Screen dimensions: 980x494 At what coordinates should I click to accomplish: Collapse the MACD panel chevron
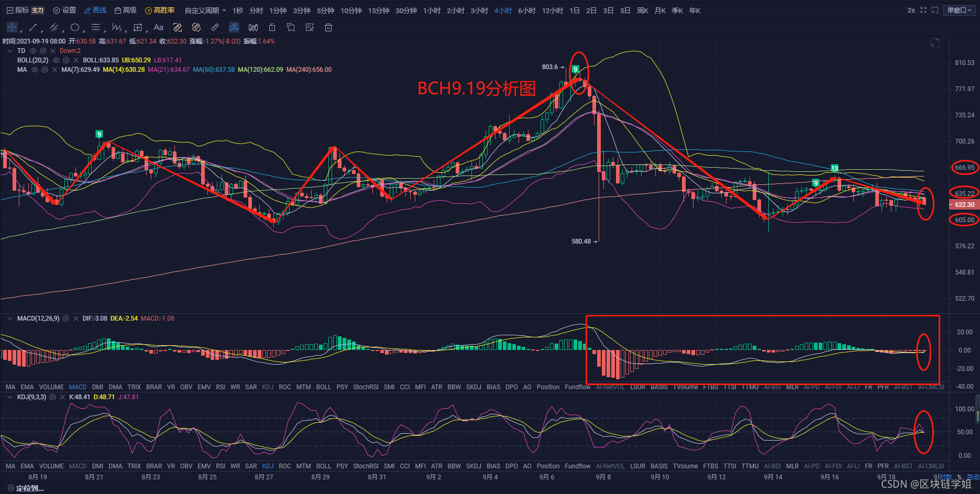pos(10,319)
